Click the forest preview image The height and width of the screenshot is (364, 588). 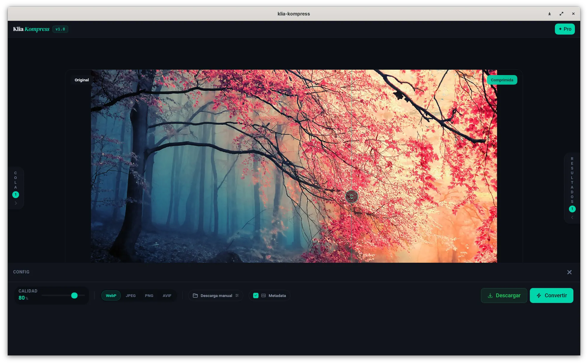click(x=294, y=166)
